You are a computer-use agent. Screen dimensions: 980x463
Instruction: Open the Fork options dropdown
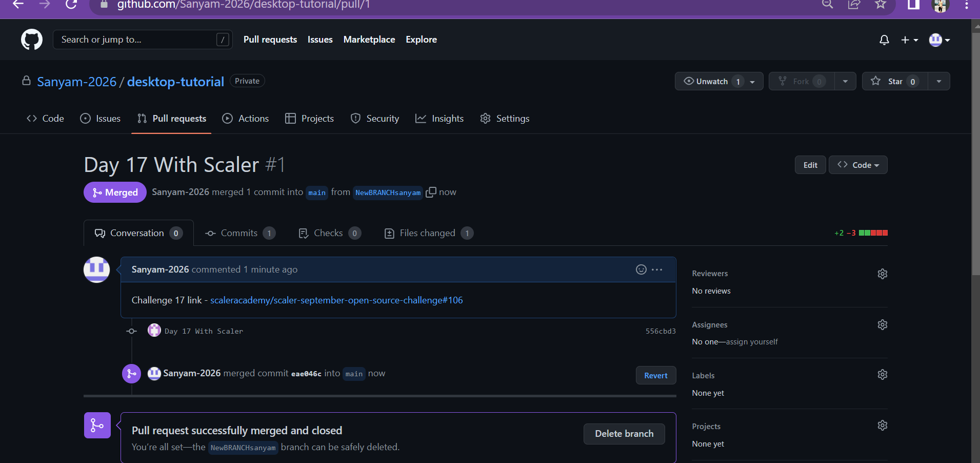pyautogui.click(x=845, y=81)
